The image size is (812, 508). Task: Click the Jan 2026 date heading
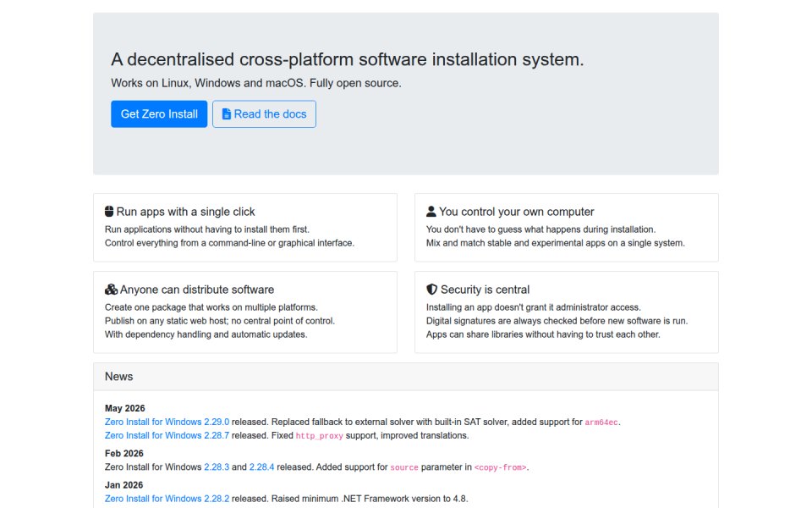coord(123,485)
